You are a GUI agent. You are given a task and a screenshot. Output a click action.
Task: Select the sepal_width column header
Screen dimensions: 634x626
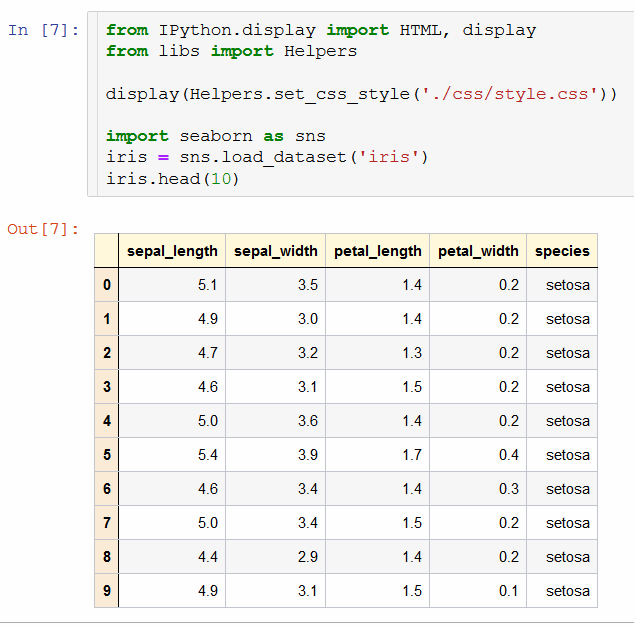[275, 251]
